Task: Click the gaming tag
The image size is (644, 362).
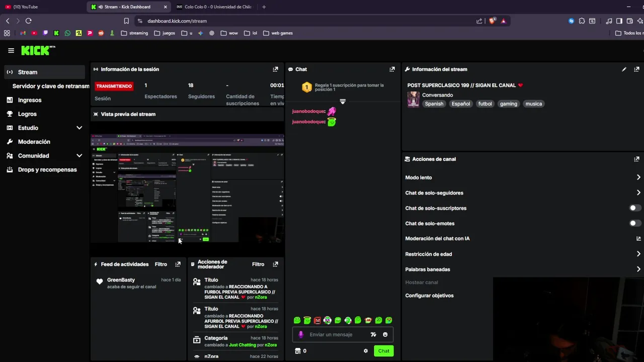Action: 508,104
